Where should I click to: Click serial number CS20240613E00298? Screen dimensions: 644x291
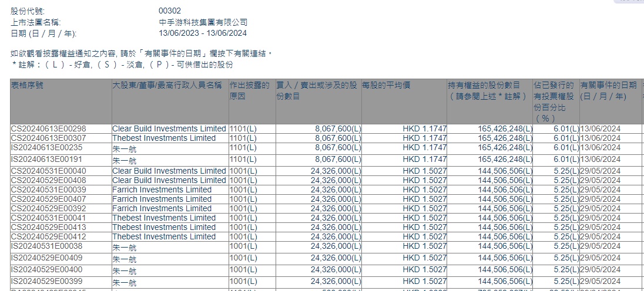click(x=48, y=128)
